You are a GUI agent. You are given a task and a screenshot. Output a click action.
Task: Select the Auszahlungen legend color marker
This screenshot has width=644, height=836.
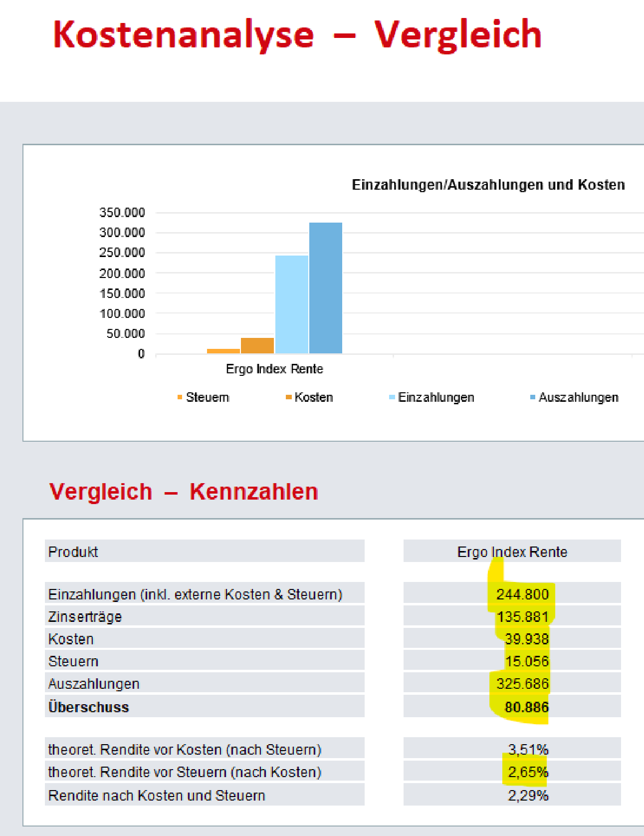point(533,397)
